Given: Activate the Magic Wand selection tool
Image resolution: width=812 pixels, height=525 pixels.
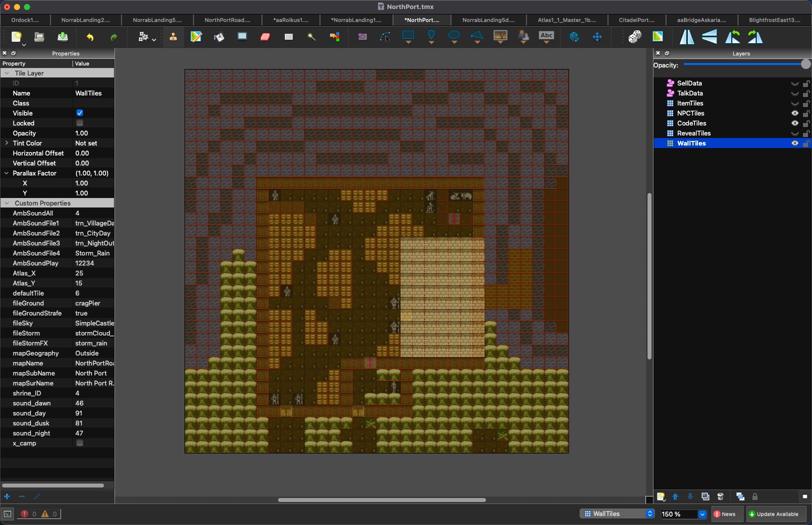Looking at the screenshot, I should coord(311,36).
